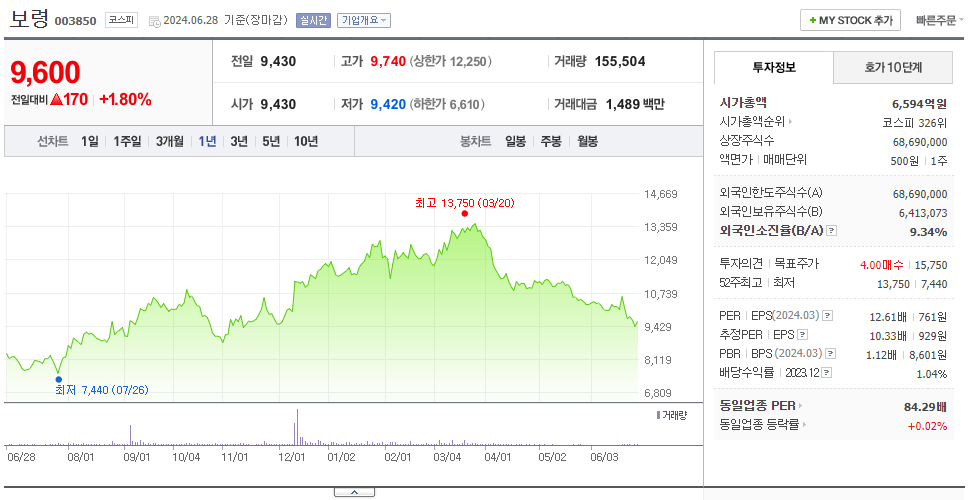Open 빠른주문 dropdown
Viewport: 968px width, 500px height.
940,20
